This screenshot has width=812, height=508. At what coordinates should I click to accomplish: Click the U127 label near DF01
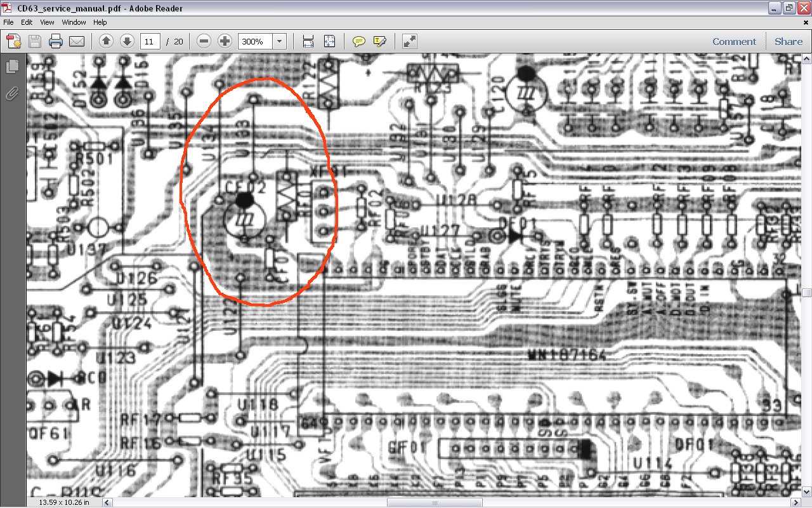click(440, 230)
